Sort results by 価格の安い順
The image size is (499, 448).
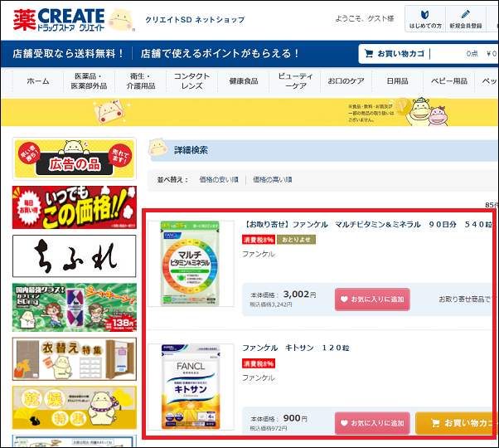pyautogui.click(x=219, y=179)
